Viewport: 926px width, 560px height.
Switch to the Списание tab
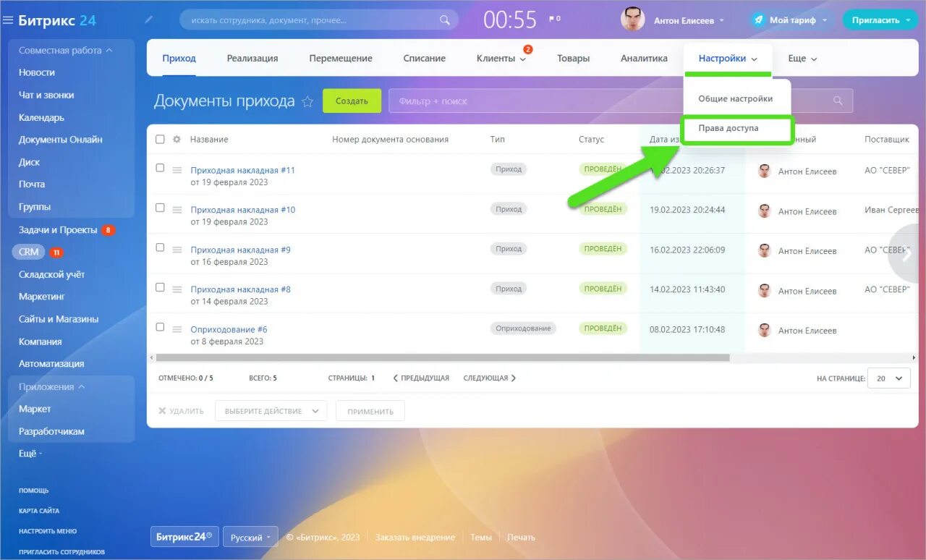point(424,59)
